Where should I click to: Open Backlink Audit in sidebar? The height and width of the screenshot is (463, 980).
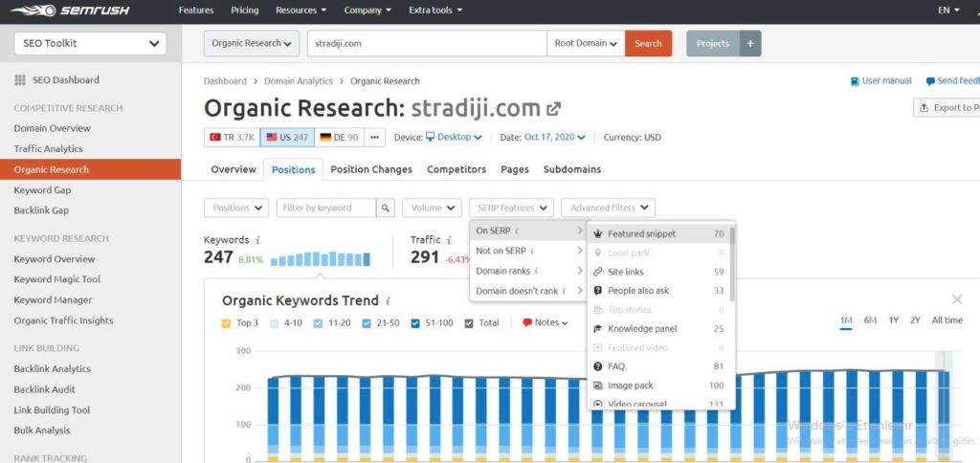point(44,389)
